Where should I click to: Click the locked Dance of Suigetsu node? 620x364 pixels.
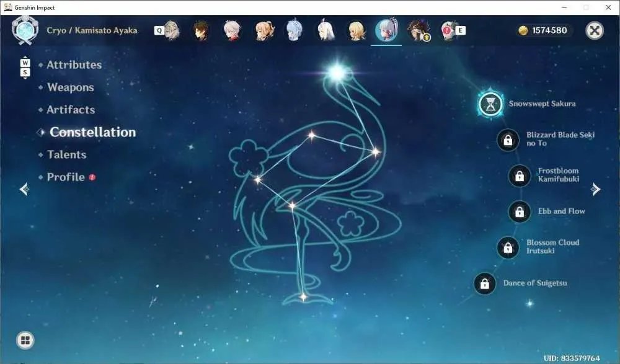click(484, 283)
